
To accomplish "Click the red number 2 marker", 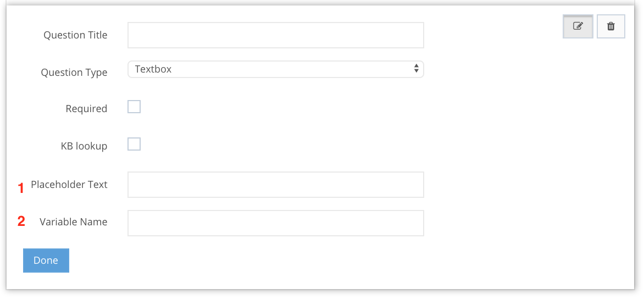I will pos(21,222).
